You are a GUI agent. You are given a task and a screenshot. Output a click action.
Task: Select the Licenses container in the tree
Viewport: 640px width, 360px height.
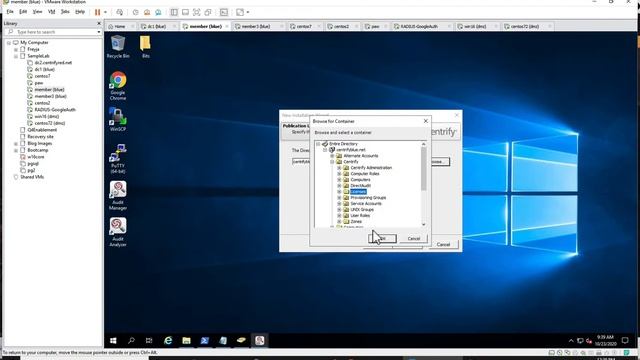coord(358,191)
